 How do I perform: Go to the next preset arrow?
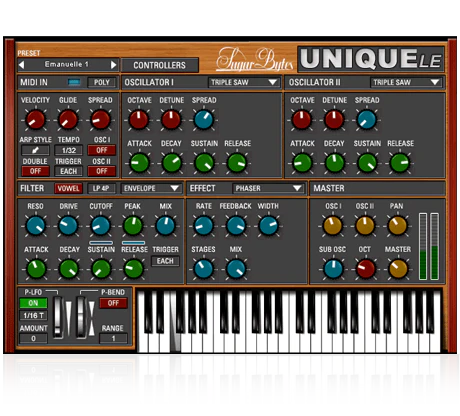pos(114,65)
